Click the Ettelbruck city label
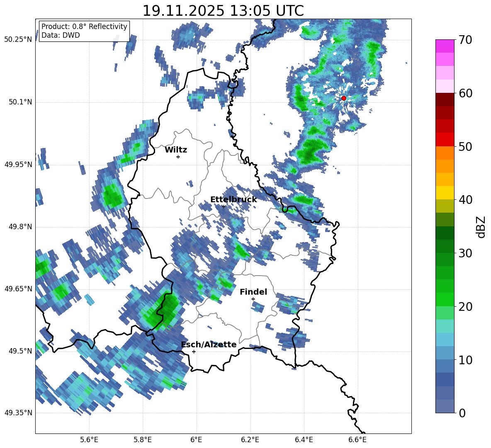This screenshot has width=491, height=448. click(x=233, y=199)
